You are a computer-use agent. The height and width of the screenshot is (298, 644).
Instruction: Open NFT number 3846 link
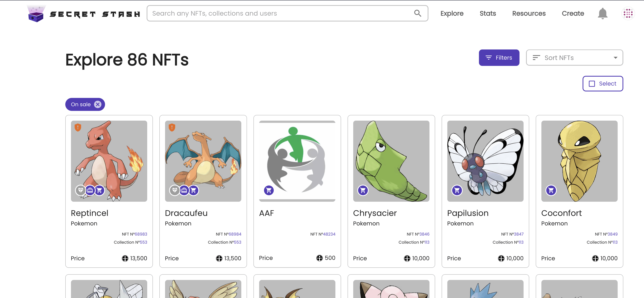[x=424, y=234]
